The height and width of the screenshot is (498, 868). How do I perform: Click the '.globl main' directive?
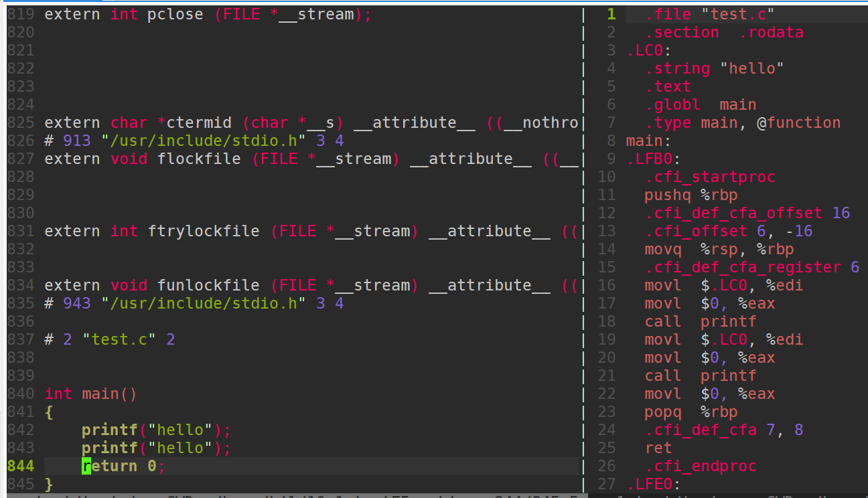(701, 104)
